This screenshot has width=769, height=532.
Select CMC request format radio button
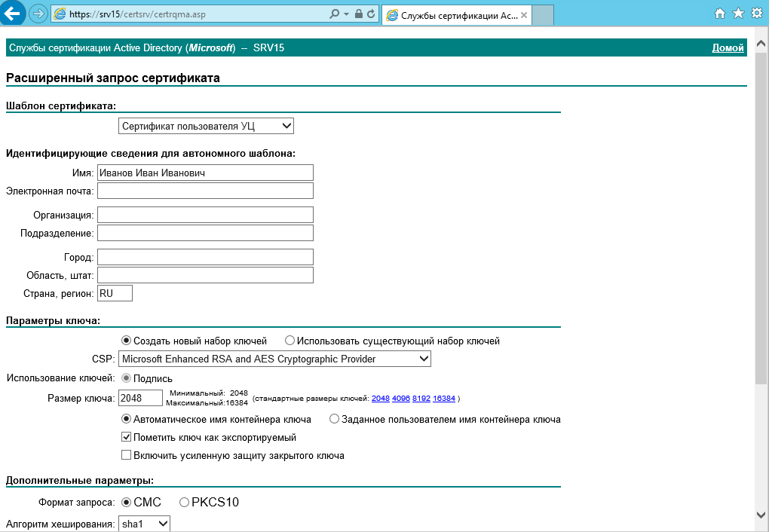click(x=126, y=502)
